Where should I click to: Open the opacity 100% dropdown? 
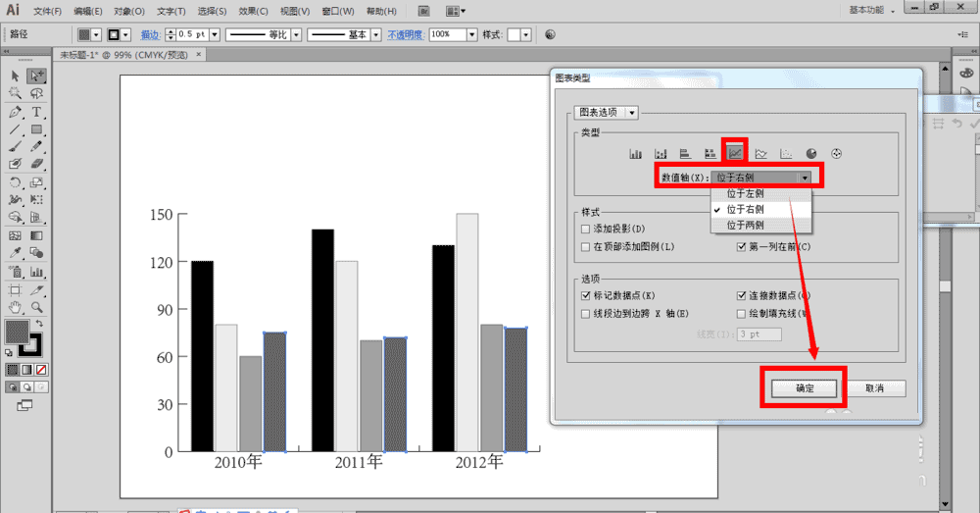(472, 35)
